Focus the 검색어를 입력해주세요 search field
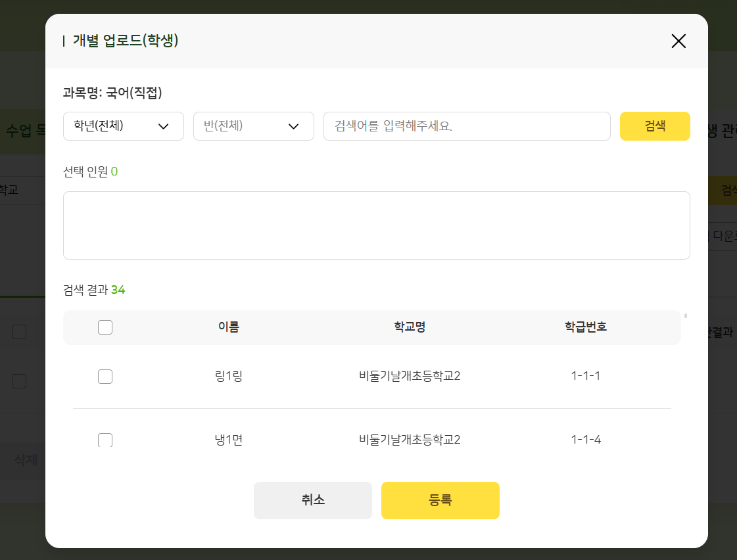Viewport: 737px width, 560px height. 467,126
